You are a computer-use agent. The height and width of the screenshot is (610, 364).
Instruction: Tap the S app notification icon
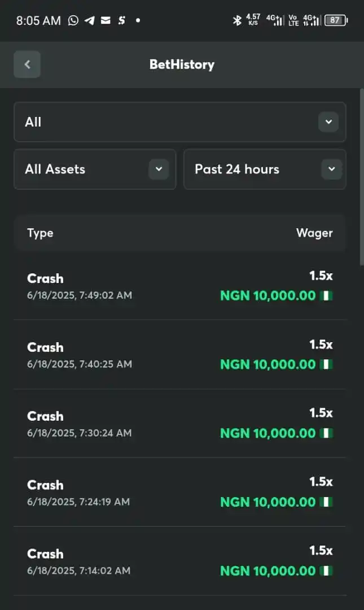pos(122,20)
